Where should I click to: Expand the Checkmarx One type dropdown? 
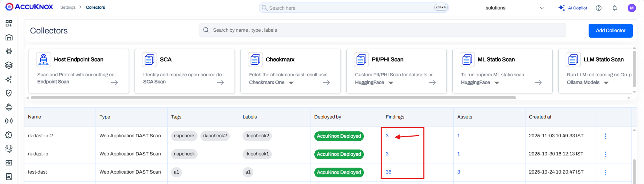[x=291, y=83]
